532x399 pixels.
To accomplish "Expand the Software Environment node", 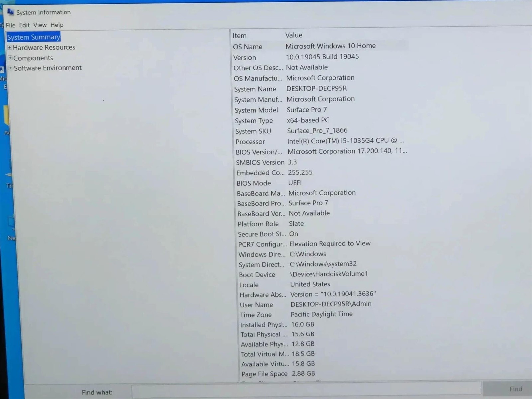I will (11, 68).
